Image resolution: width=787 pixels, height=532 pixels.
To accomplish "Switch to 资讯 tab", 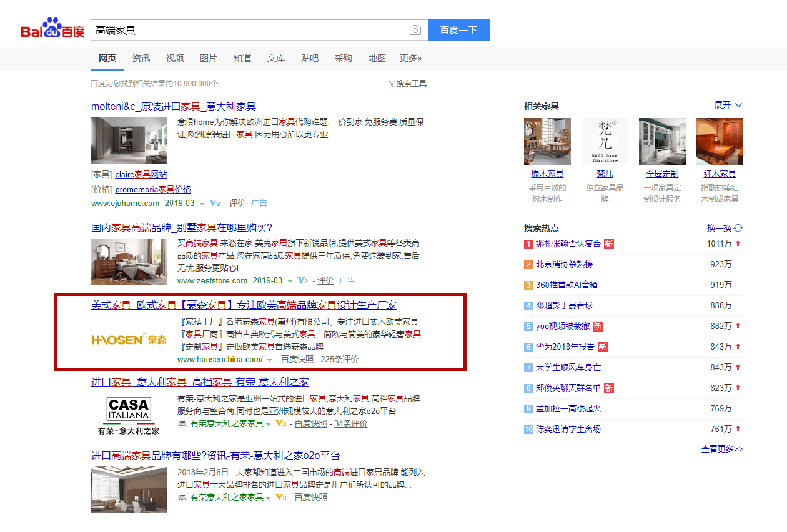I will click(141, 58).
